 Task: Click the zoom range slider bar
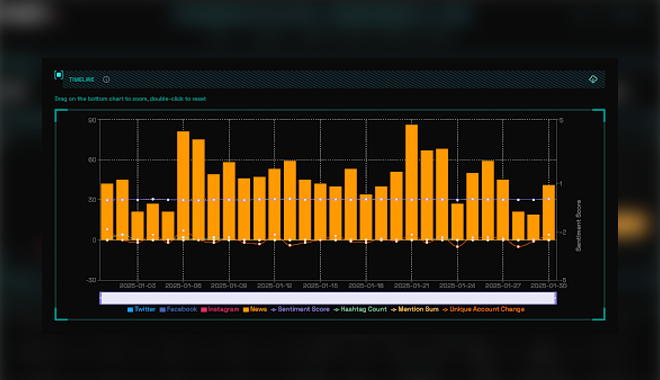[x=328, y=298]
